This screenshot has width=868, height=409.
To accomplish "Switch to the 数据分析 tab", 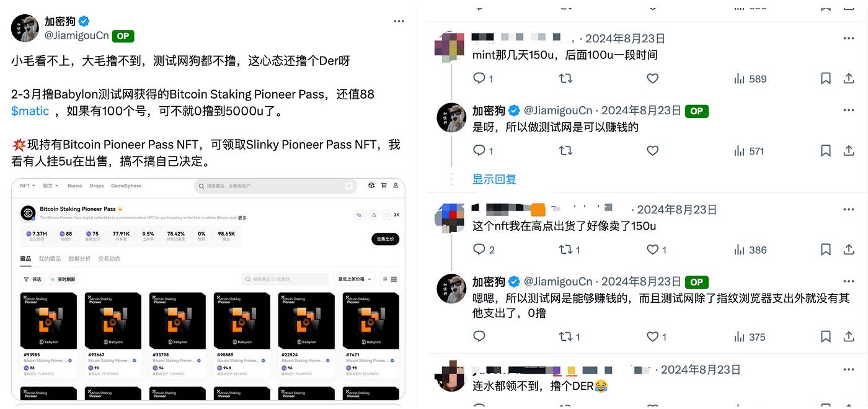I will click(x=81, y=259).
